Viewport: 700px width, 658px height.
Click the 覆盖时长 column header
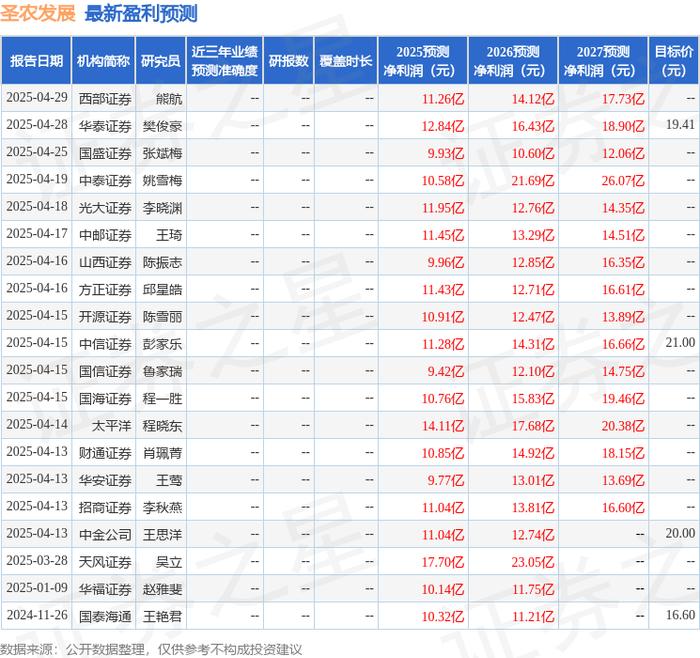pyautogui.click(x=346, y=61)
